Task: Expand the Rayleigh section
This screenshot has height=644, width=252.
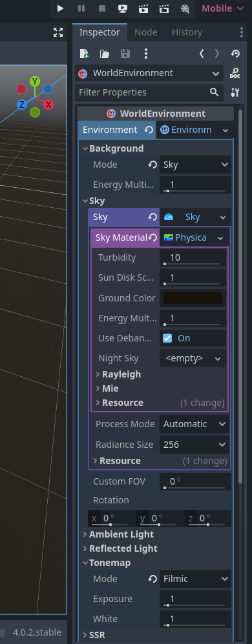Action: coord(121,374)
